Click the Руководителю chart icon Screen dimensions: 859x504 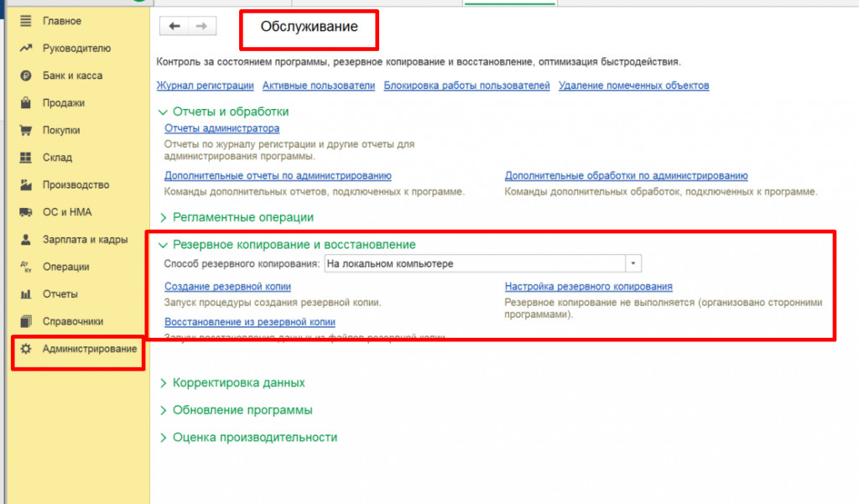click(25, 48)
